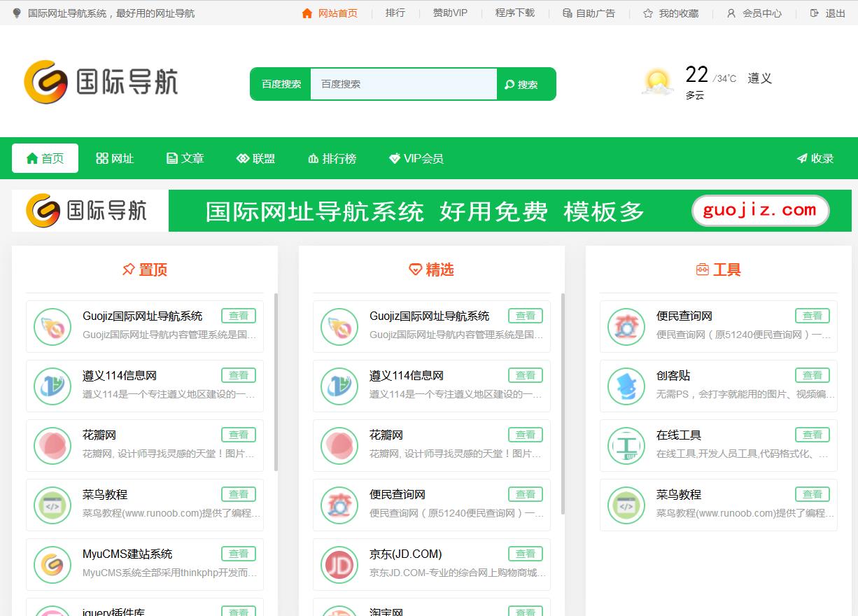Screen dimensions: 858x616
Task: Click 京东(JD.COM) title text
Action: [x=406, y=554]
